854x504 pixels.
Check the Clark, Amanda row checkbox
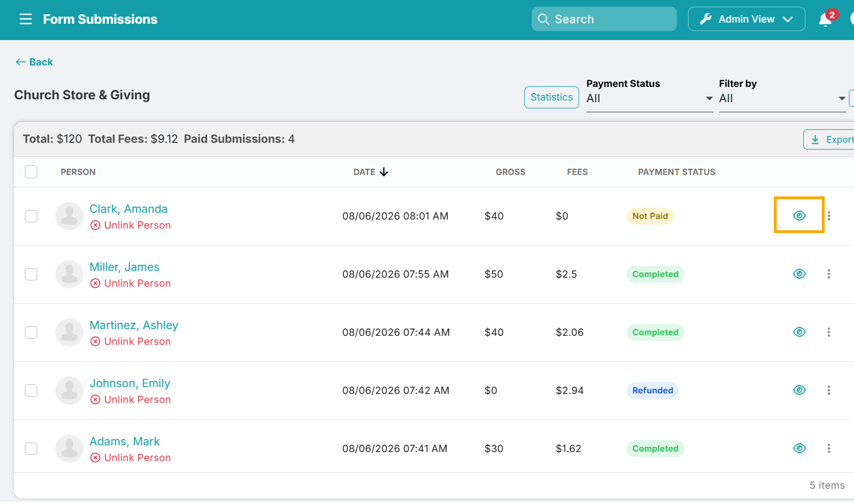[31, 216]
